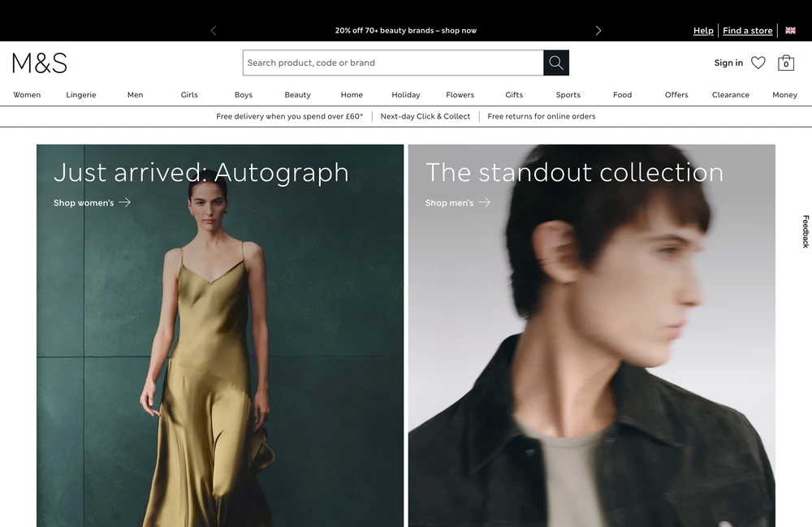Shop the 20% off beauty brands offer
Viewport: 812px width, 527px height.
406,30
